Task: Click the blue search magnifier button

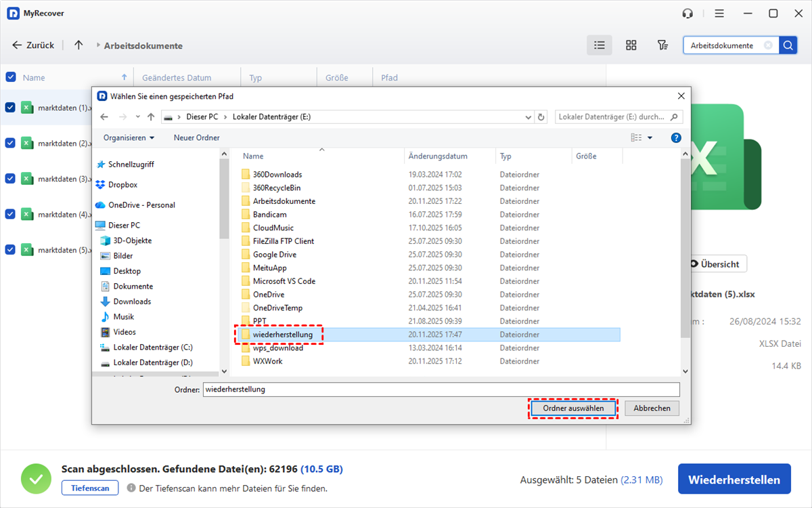Action: click(788, 45)
